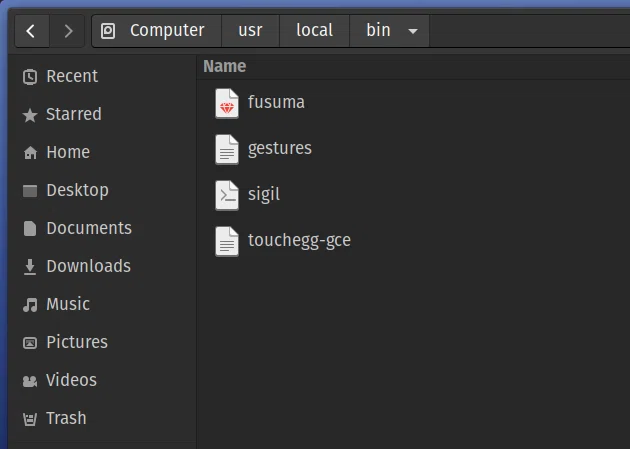The height and width of the screenshot is (449, 630).
Task: Go back with the left arrow button
Action: pyautogui.click(x=32, y=31)
